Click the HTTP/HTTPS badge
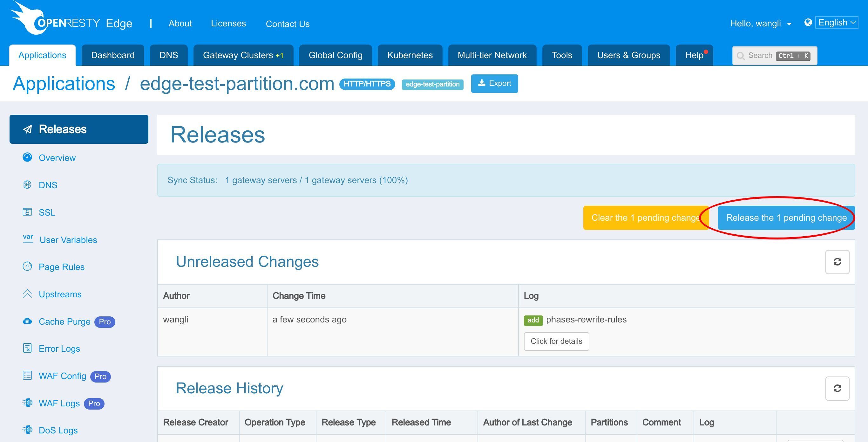Viewport: 868px width, 442px height. point(367,84)
